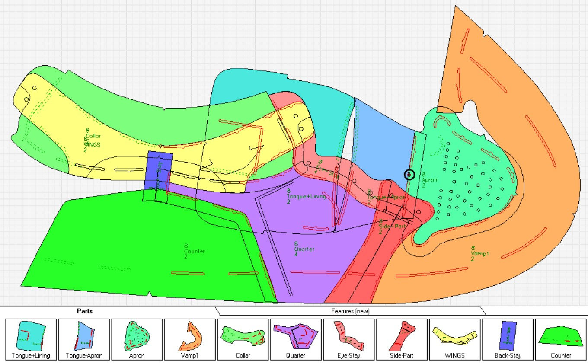Select the Eye-Stay part thumbnail
Screen dimensions: 588x364
click(x=349, y=339)
